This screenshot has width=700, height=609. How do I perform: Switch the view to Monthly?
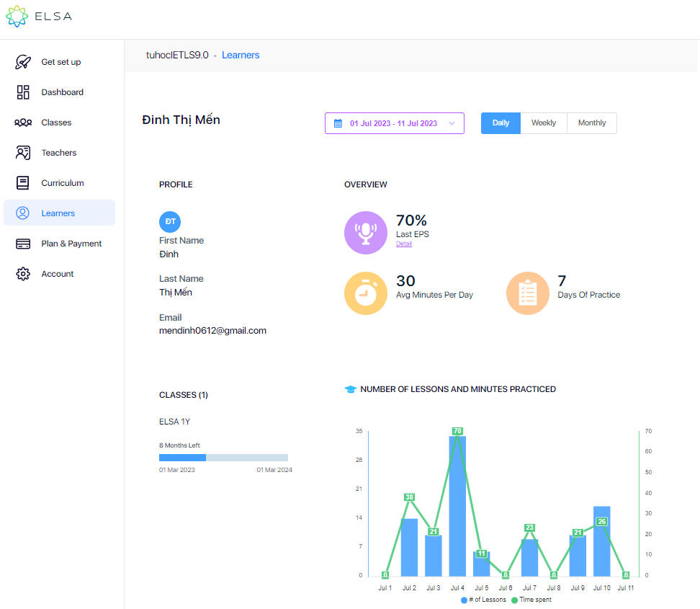[x=592, y=123]
